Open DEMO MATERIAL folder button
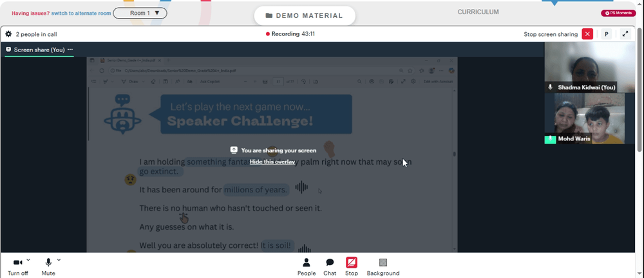 coord(305,15)
